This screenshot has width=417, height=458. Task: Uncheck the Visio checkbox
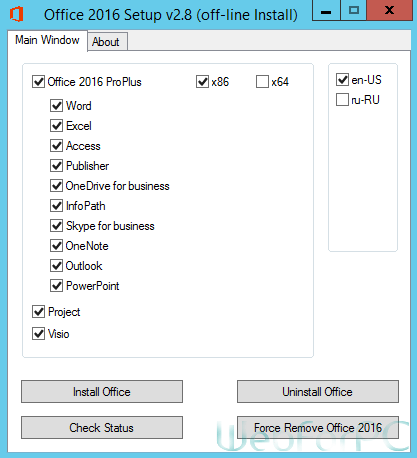pyautogui.click(x=39, y=334)
